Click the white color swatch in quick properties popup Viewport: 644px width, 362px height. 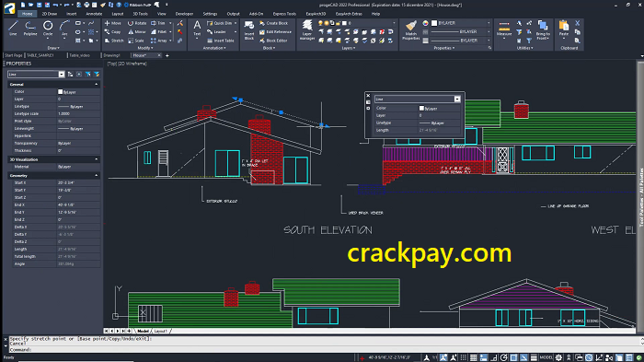[421, 108]
